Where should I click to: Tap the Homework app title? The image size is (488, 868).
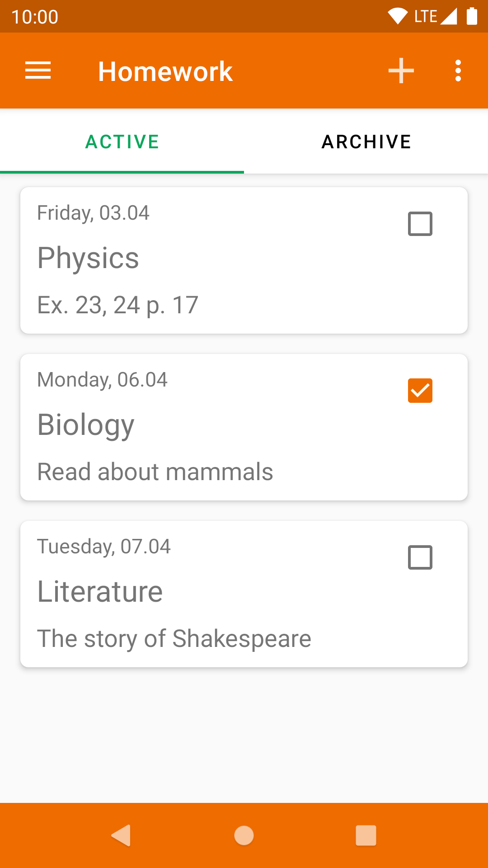pos(165,71)
